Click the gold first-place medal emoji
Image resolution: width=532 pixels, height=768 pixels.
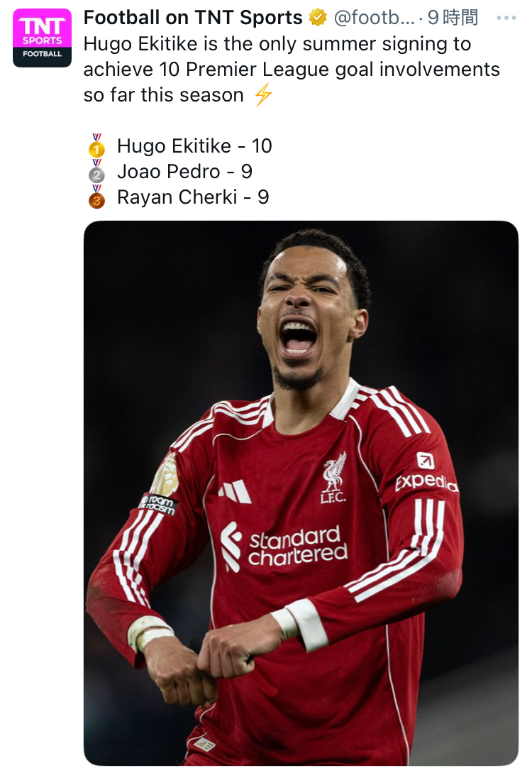click(96, 146)
